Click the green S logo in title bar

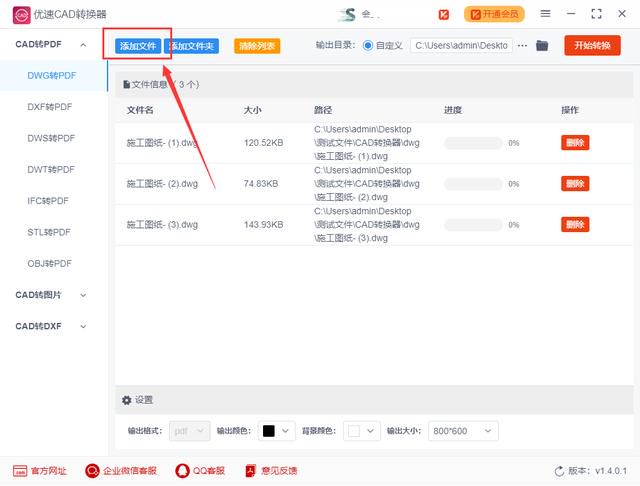click(x=348, y=15)
